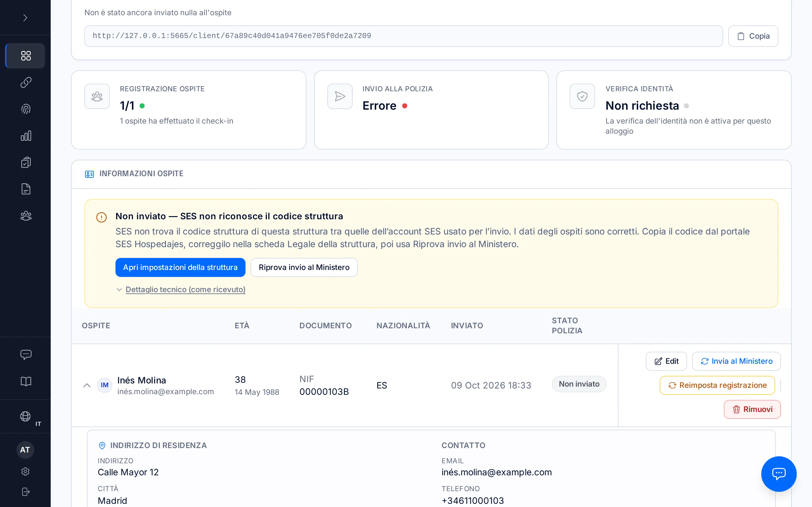Click Apri impostazioni della struttura button
The image size is (812, 507).
point(180,267)
